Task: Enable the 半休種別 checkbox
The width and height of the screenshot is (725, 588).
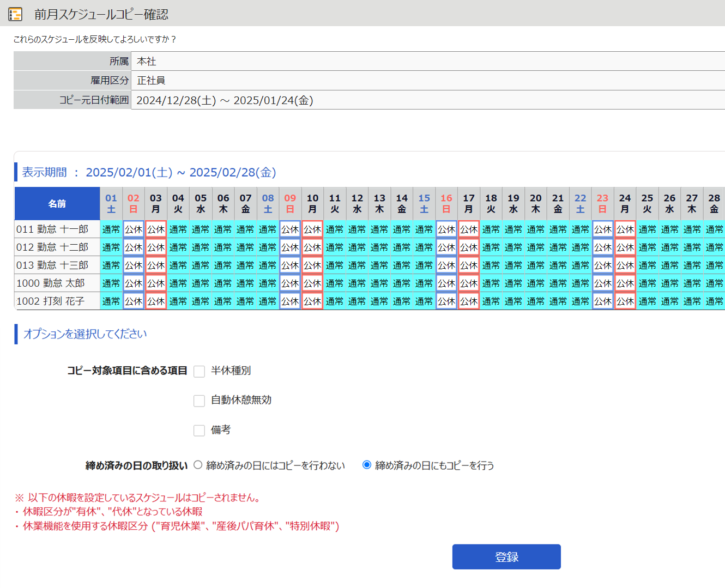Action: tap(199, 371)
